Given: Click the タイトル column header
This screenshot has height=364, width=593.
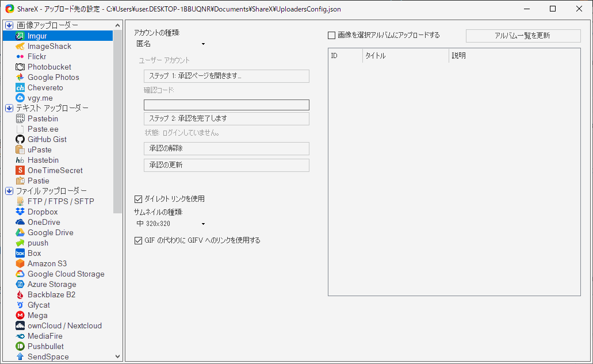Looking at the screenshot, I should (x=406, y=56).
